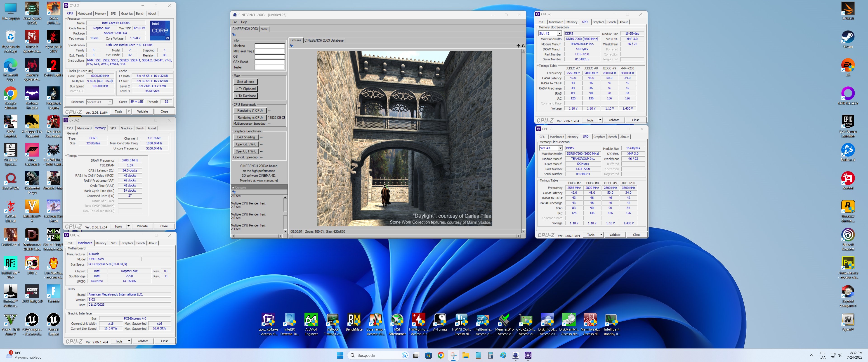
Task: Click the C4D Shading benchmark button
Action: (246, 137)
